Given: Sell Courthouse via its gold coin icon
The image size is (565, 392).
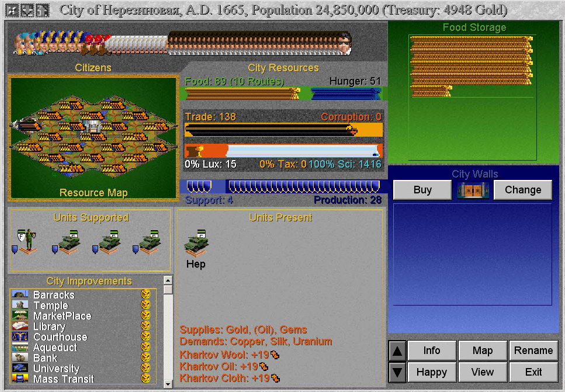Looking at the screenshot, I should (x=145, y=336).
